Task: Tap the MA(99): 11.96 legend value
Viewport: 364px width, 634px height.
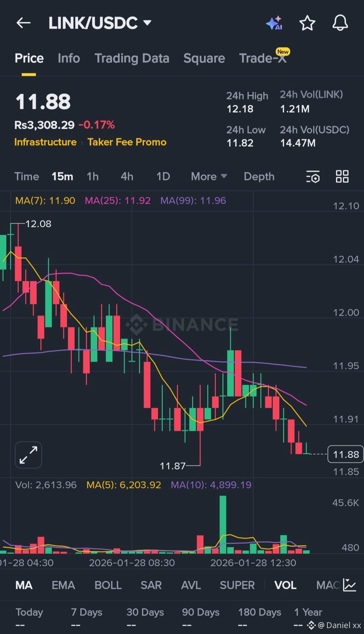Action: coord(193,201)
